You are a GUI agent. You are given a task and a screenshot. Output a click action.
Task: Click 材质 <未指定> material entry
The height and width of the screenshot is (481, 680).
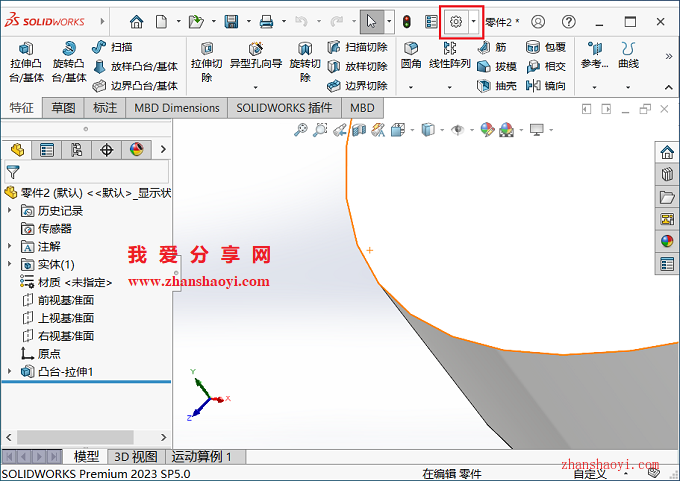pyautogui.click(x=66, y=282)
